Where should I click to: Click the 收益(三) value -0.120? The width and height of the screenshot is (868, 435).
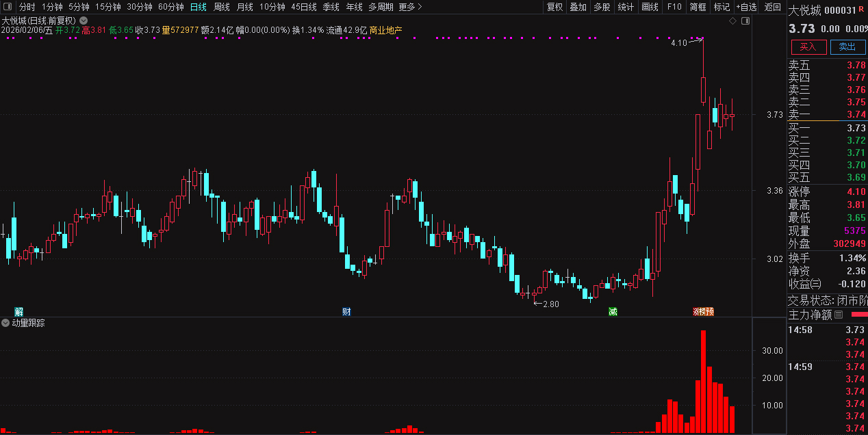pos(852,284)
